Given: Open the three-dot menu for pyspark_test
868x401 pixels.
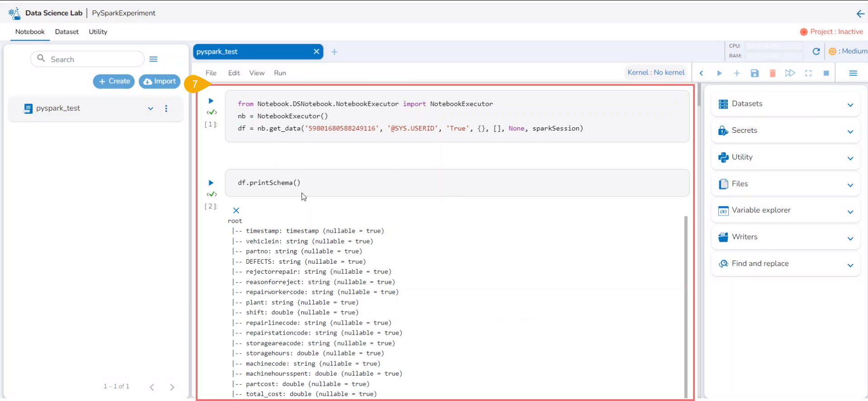Looking at the screenshot, I should 166,108.
